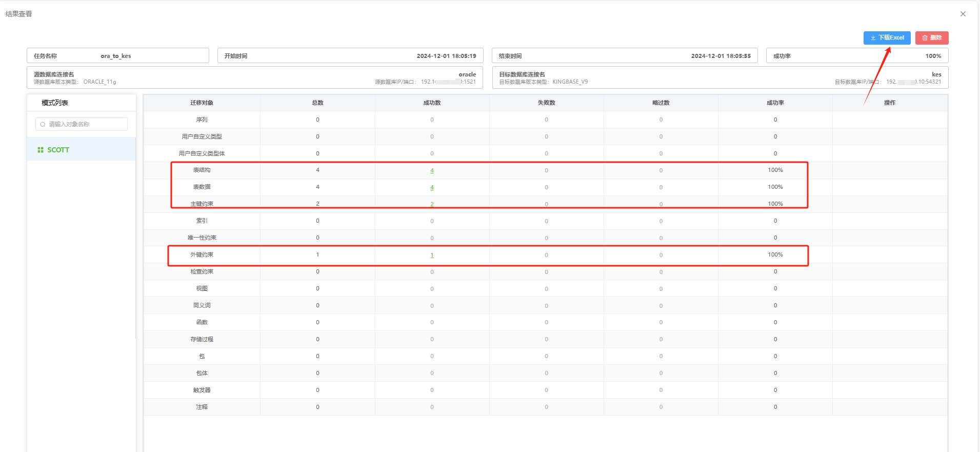Click the 检查约束 row label
Viewport: 980px width, 452px height.
pos(202,271)
